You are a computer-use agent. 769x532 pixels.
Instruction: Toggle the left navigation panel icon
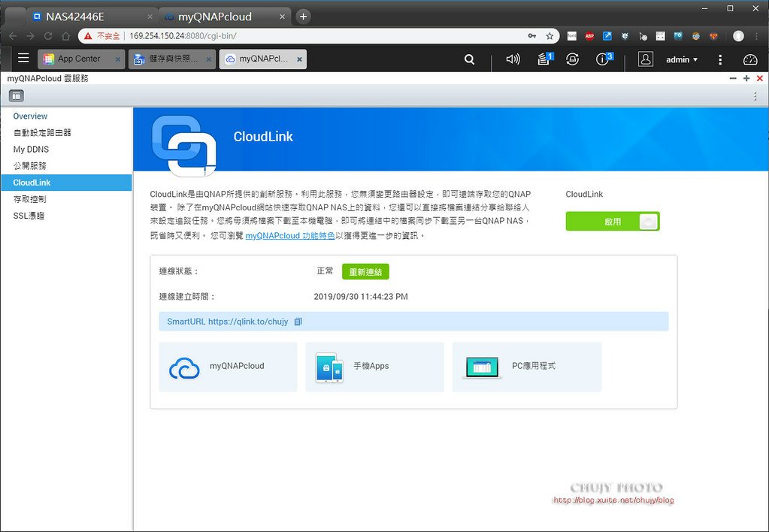[x=17, y=96]
